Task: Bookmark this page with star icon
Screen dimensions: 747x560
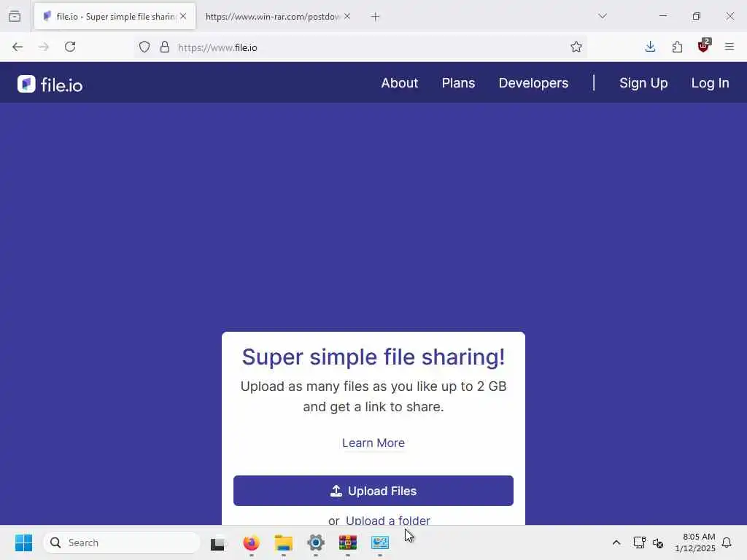Action: pyautogui.click(x=576, y=47)
